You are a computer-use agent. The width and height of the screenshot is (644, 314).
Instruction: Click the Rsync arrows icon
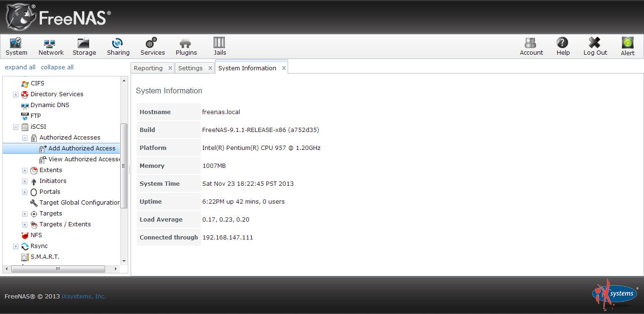click(x=25, y=246)
